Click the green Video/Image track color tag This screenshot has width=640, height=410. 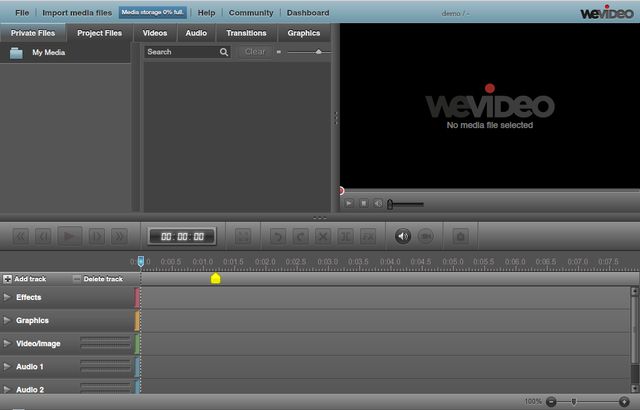137,344
